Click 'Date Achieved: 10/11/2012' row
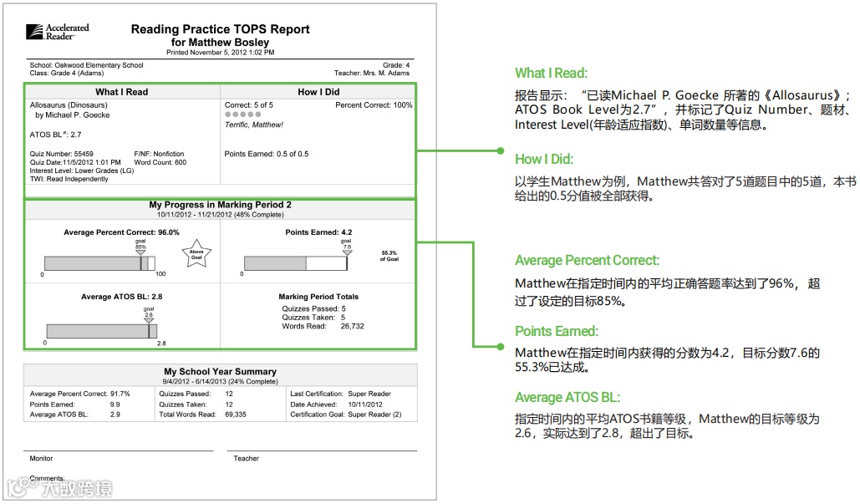Viewport: 860px width, 504px height. point(336,405)
